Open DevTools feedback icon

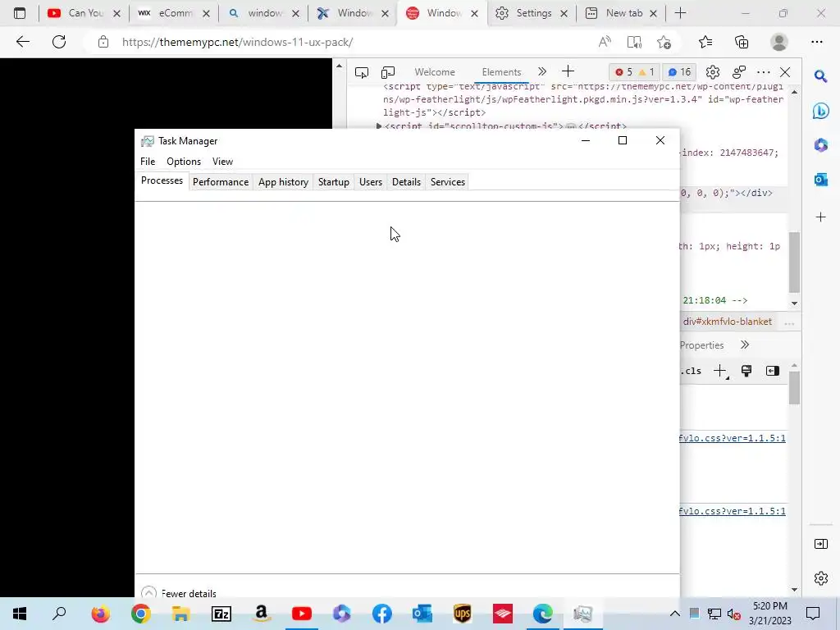pos(739,72)
